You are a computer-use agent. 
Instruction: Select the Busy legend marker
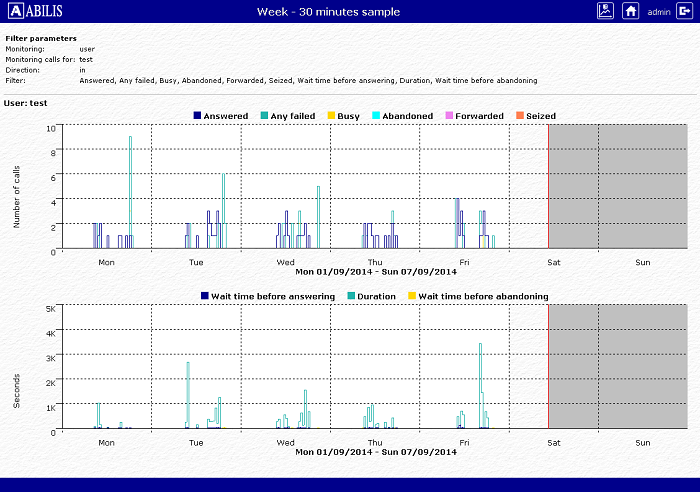click(x=330, y=116)
